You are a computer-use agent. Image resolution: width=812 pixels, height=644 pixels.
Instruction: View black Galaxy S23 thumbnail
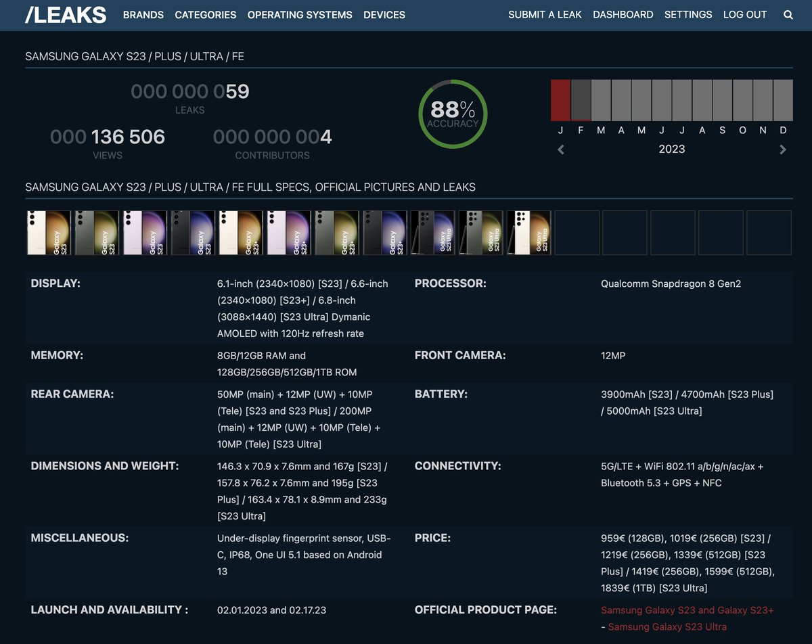(192, 233)
